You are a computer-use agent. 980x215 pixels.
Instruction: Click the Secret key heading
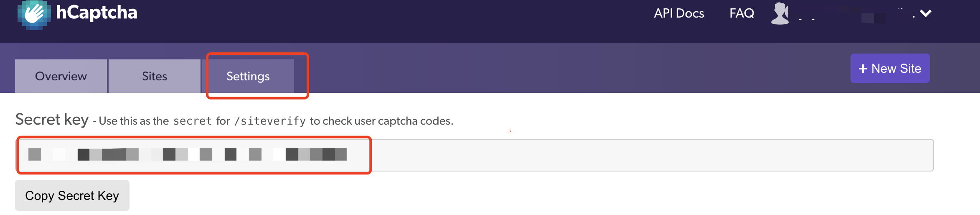click(x=52, y=120)
